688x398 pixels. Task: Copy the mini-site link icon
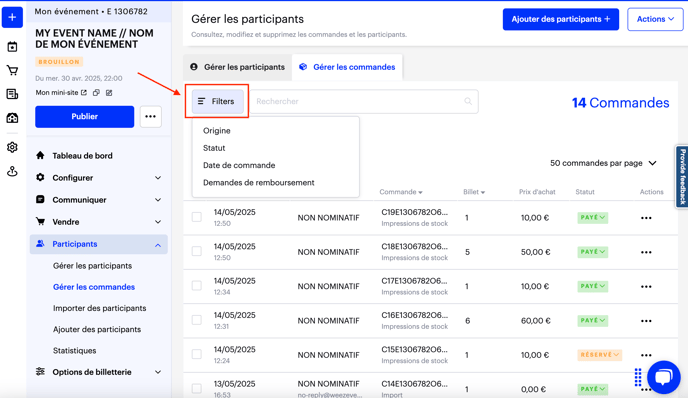coord(96,93)
